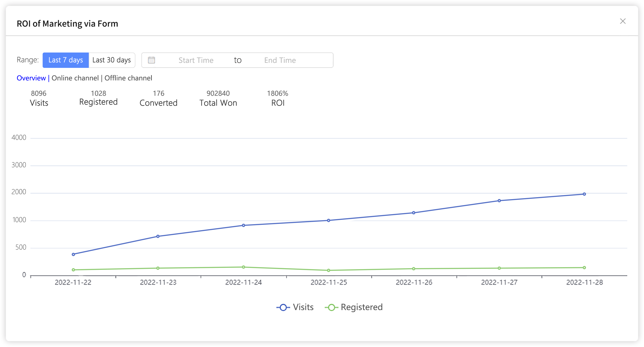This screenshot has height=347, width=644.
Task: Switch to the Overview tab
Action: (31, 78)
